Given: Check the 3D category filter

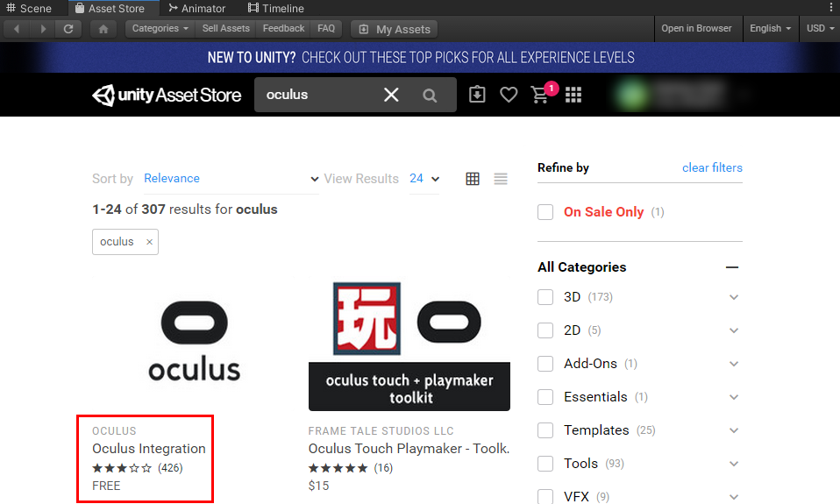Looking at the screenshot, I should (x=545, y=297).
